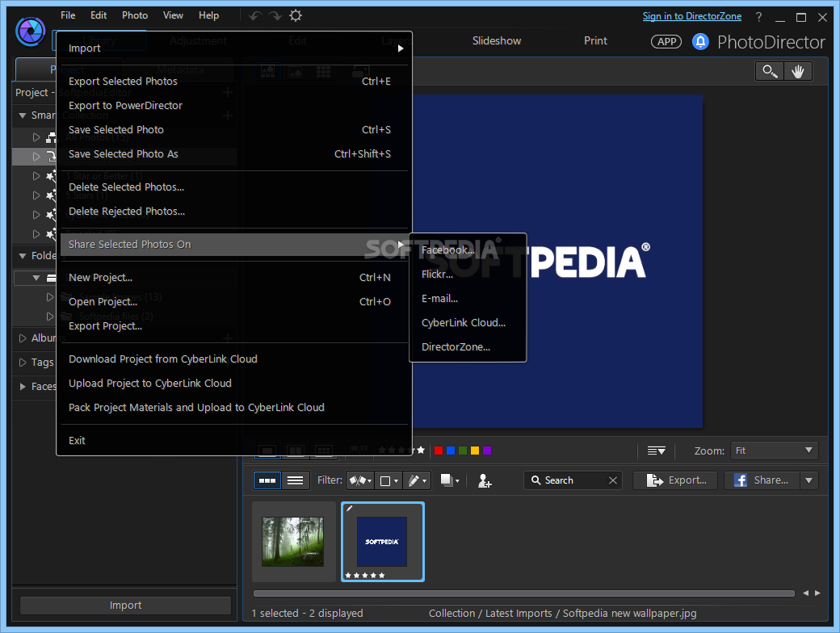840x633 pixels.
Task: Open the Edit menu
Action: pos(99,15)
